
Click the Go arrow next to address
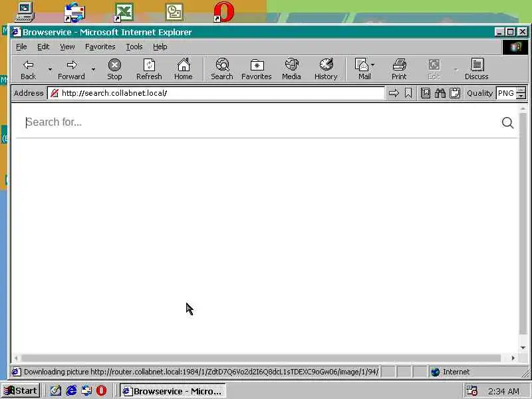click(x=394, y=93)
